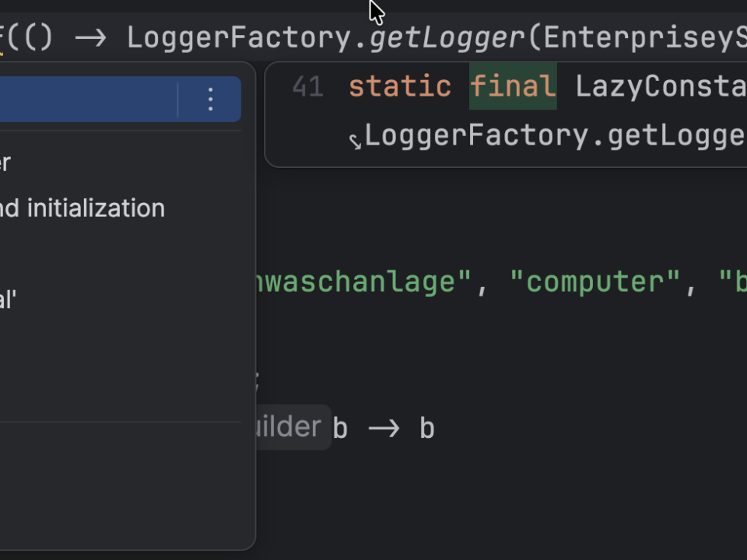Click the LazyConsta type in the preview
This screenshot has width=747, height=560.
click(660, 86)
